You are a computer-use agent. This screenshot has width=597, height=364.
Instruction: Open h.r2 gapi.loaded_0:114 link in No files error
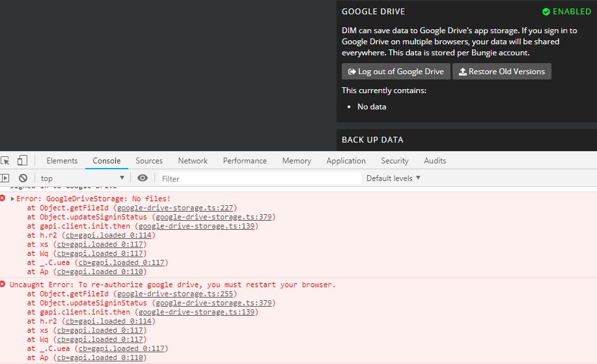pyautogui.click(x=109, y=235)
